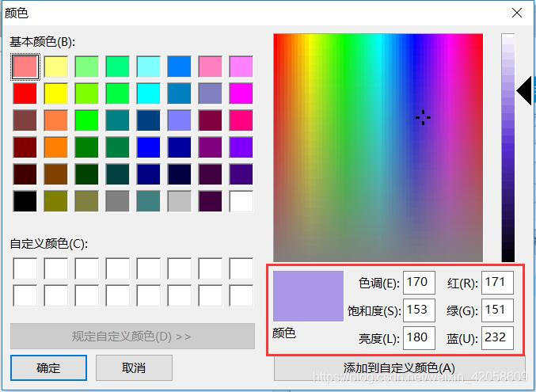Viewport: 536px width, 392px height.
Task: Click the crosshair in the color spectrum
Action: pyautogui.click(x=424, y=117)
